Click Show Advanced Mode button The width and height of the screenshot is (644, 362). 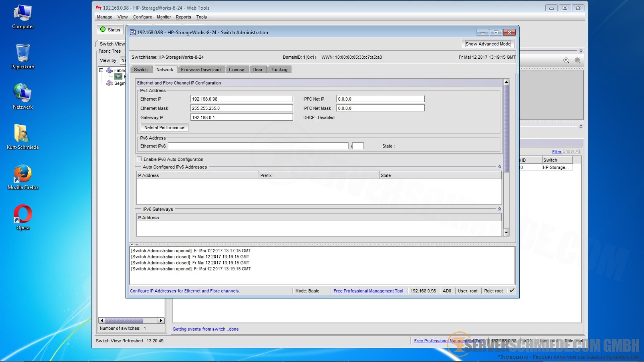(487, 44)
